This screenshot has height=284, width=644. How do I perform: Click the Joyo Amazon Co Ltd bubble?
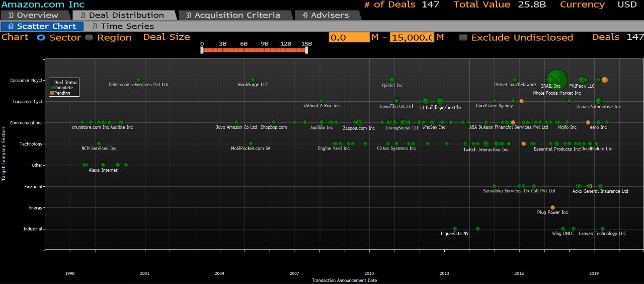coord(236,122)
